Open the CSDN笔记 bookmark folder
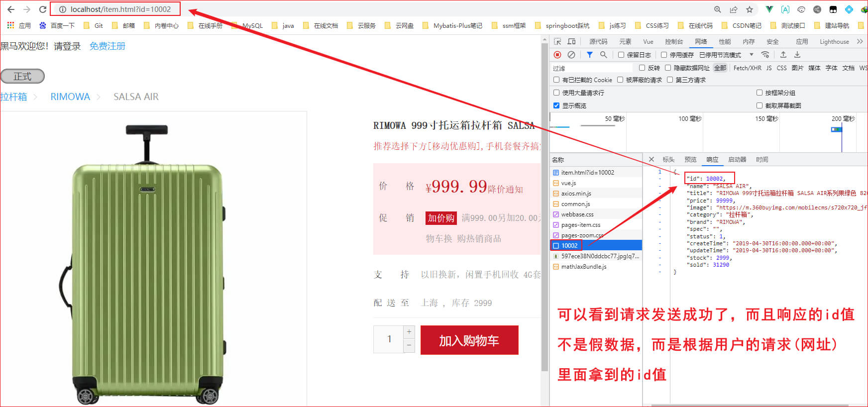This screenshot has height=407, width=868. (742, 25)
